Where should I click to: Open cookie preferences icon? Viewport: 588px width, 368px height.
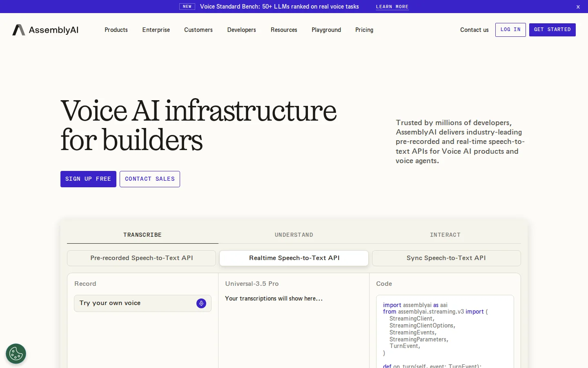tap(16, 354)
